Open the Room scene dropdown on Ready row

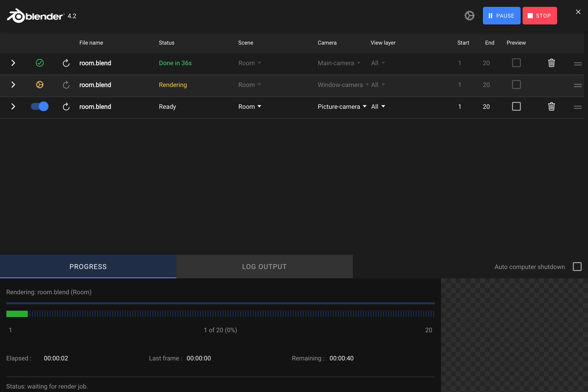point(249,107)
